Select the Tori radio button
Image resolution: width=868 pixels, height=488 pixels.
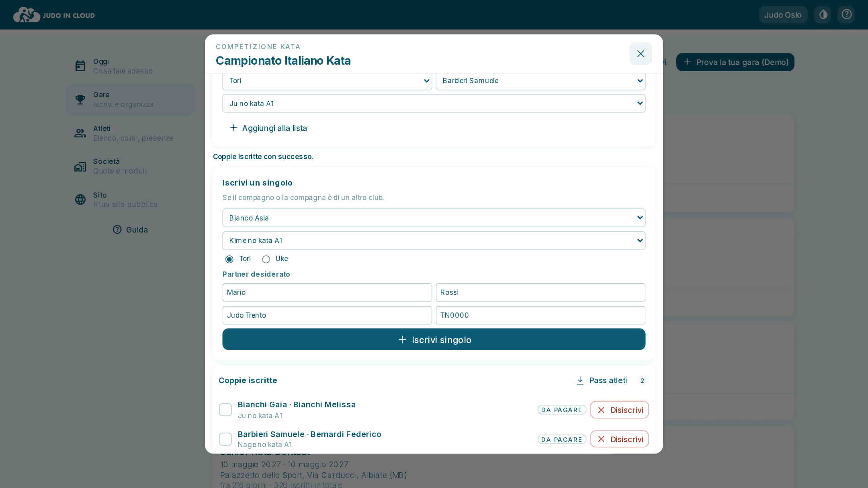(x=229, y=259)
